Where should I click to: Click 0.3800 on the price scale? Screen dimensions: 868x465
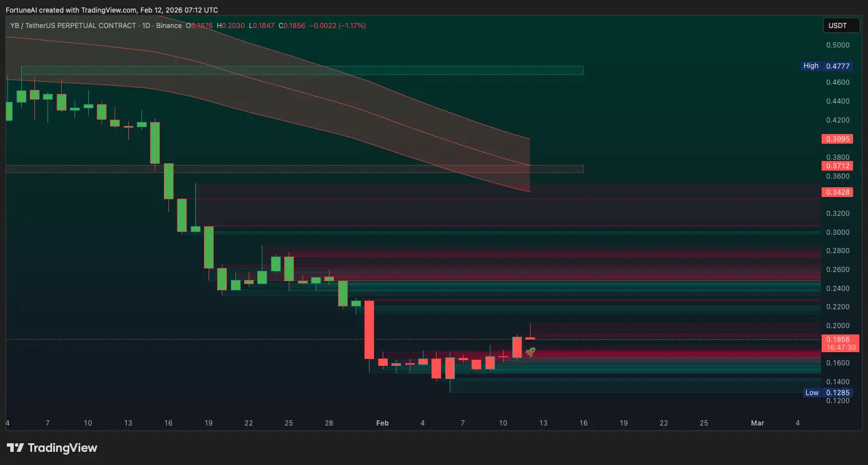(x=838, y=157)
